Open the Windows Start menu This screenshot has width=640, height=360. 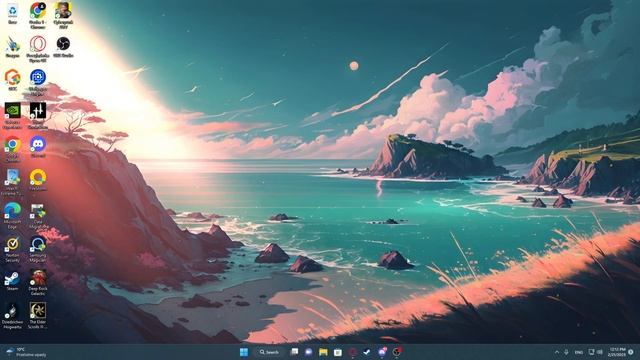pos(244,352)
